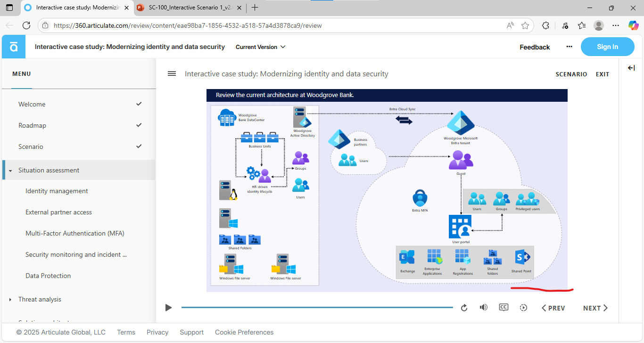Replay the current slide
This screenshot has width=644, height=343.
464,308
